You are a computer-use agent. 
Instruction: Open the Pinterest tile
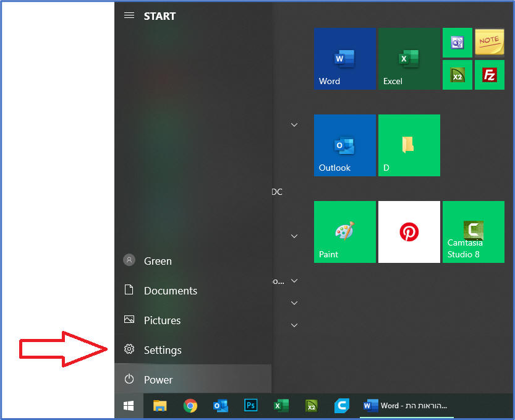pos(409,232)
